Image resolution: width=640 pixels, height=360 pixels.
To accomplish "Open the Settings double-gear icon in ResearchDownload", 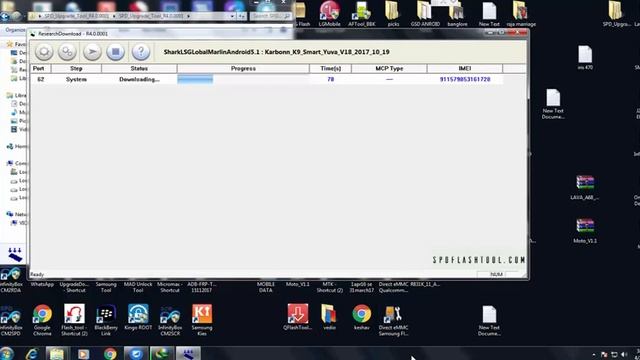I will (x=67, y=52).
